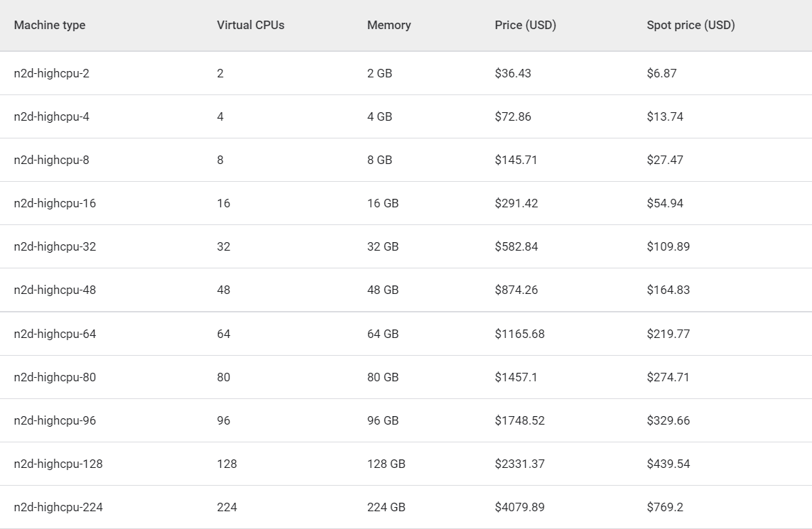
Task: Click the $4079.89 price cell
Action: (x=519, y=507)
